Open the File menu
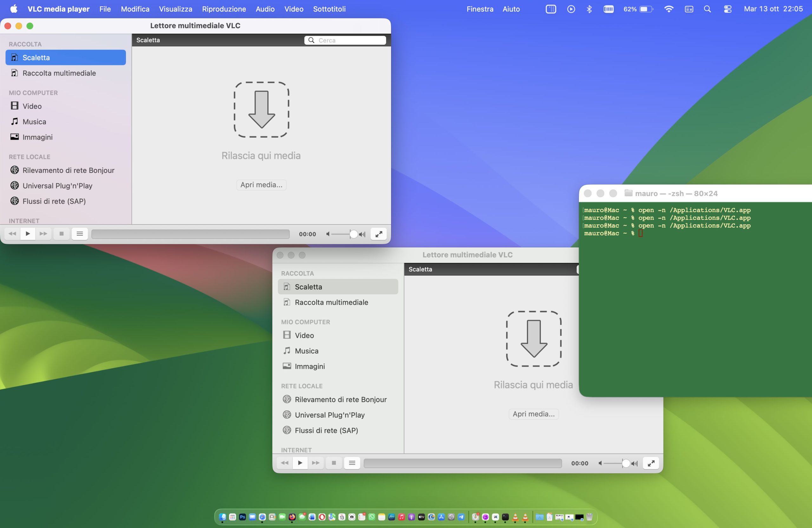Image resolution: width=812 pixels, height=528 pixels. [105, 9]
